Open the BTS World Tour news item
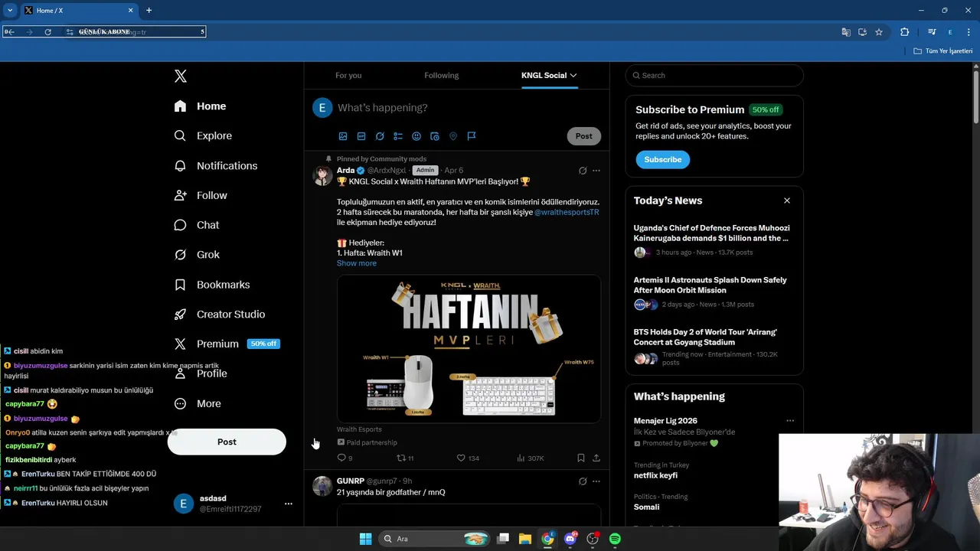Screen dimensions: 980x551 (714, 348)
